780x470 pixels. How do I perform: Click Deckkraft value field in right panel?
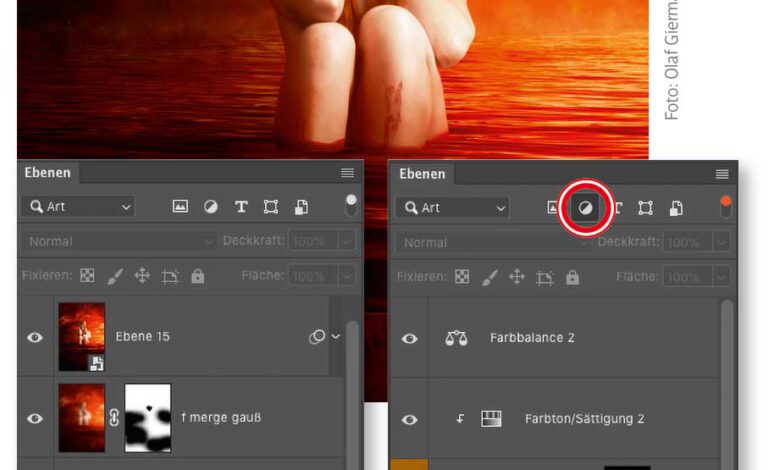pyautogui.click(x=687, y=243)
